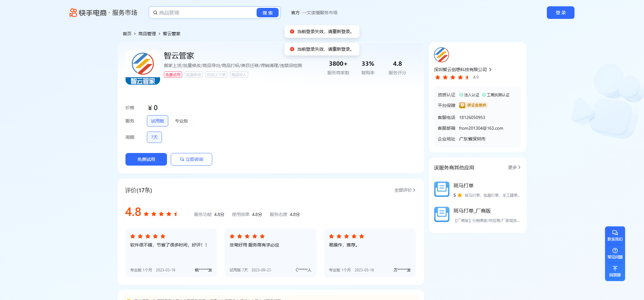
Task: Click the 批量修改 tag
Action: point(194,75)
